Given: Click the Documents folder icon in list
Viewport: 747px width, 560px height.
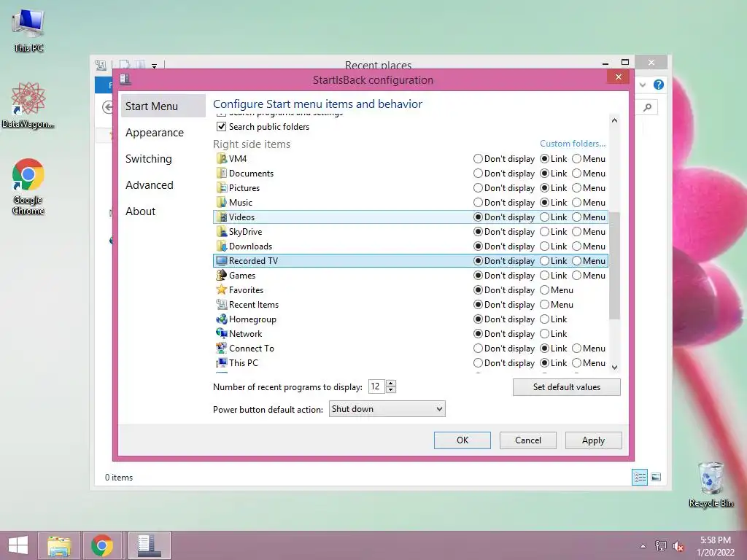Looking at the screenshot, I should pyautogui.click(x=221, y=174).
